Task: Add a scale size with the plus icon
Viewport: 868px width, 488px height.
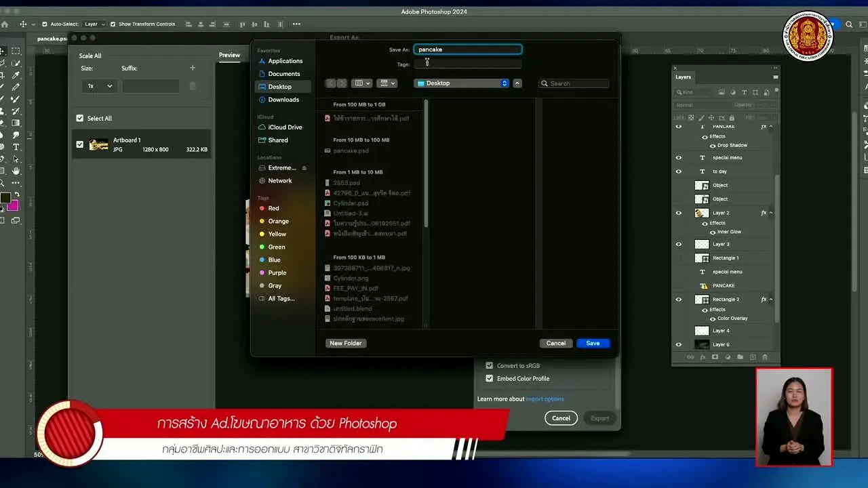Action: point(193,68)
